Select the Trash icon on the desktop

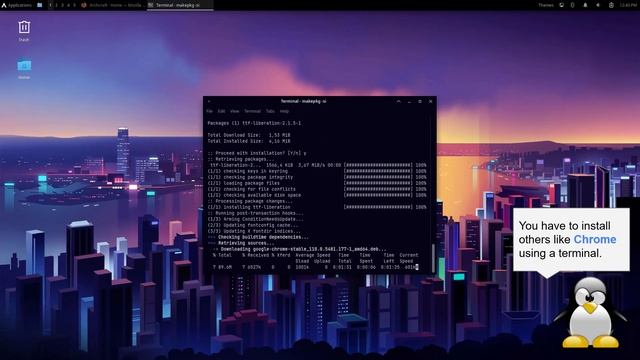[24, 31]
